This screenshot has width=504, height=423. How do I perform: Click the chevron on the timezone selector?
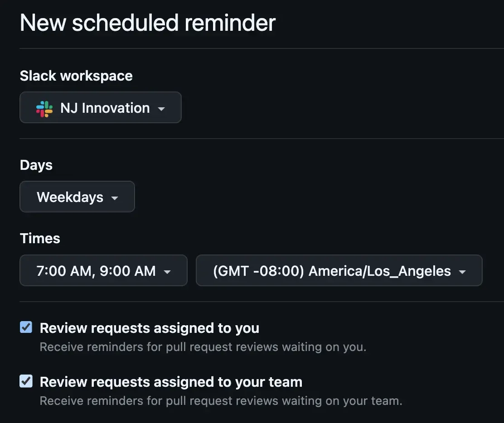click(x=462, y=271)
